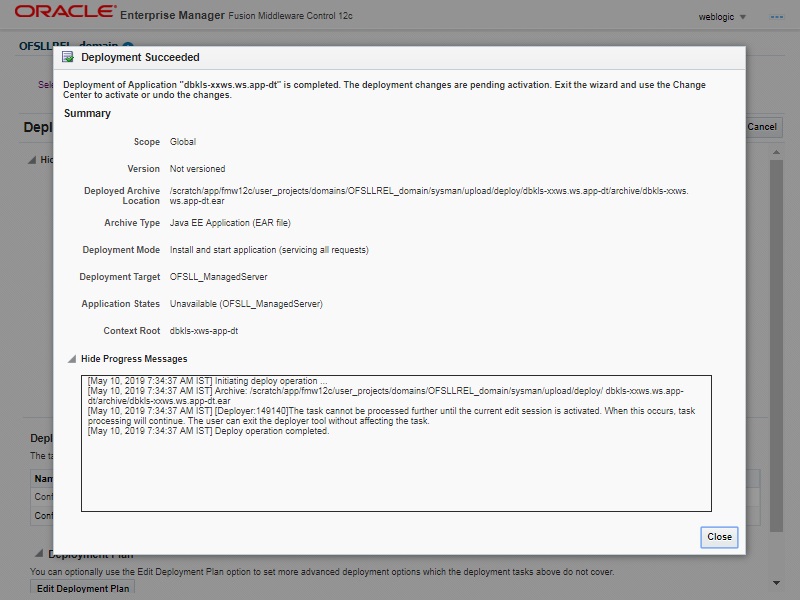
Task: Close the Deployment Succeeded dialog
Action: click(x=719, y=537)
